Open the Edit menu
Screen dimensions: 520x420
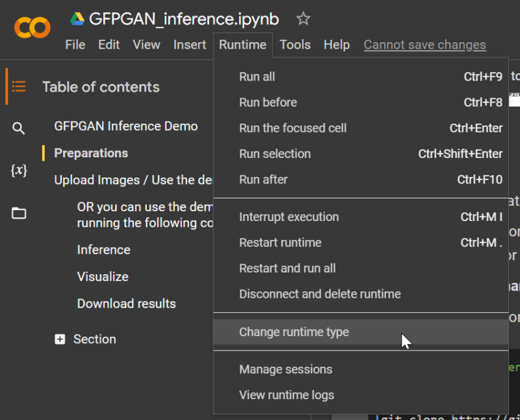(109, 45)
